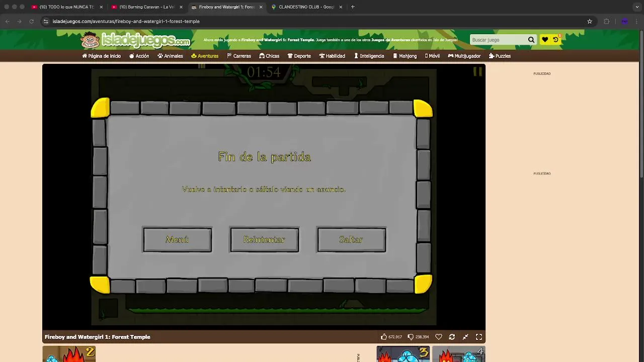Click 'Fireboy and Watergirl 1: Forest Temple' title below game
This screenshot has height=362, width=644.
pos(98,337)
